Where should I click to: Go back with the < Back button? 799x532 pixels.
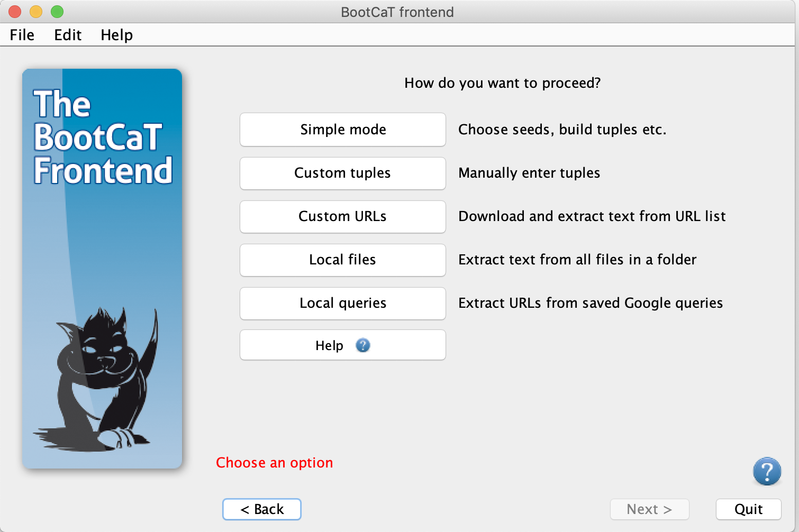262,509
